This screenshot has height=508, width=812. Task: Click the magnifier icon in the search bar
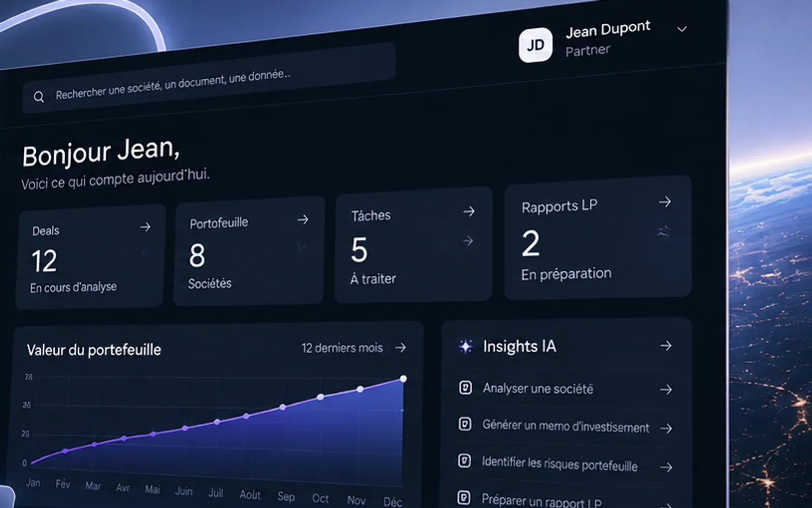[39, 97]
